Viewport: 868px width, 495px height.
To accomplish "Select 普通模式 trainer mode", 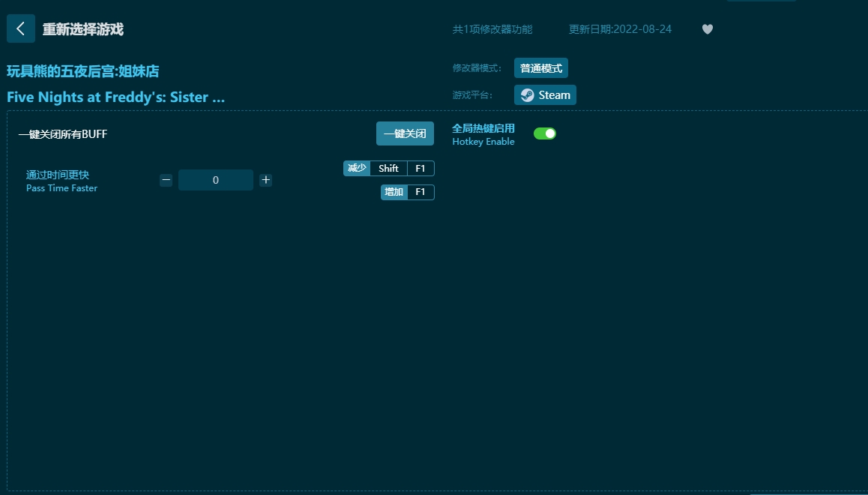I will [541, 68].
